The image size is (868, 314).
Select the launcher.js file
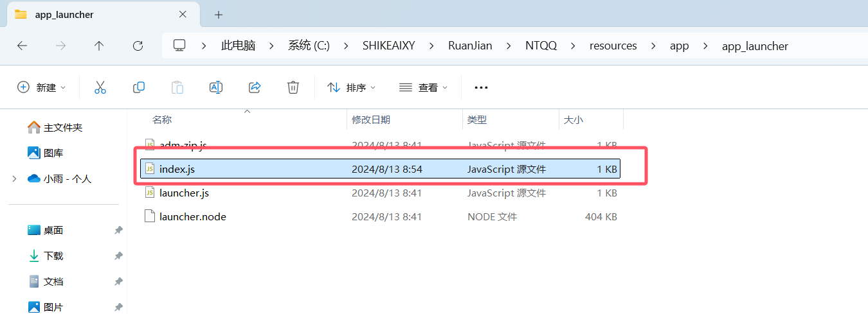coord(184,193)
